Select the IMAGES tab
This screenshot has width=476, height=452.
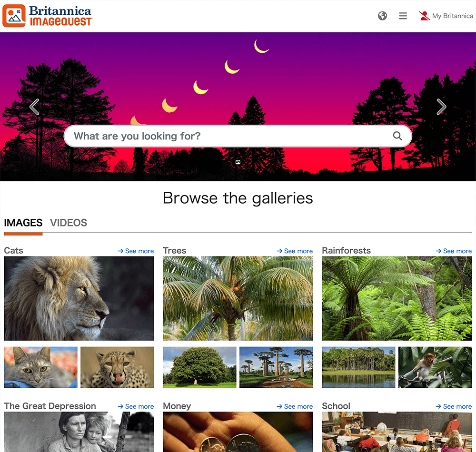click(23, 223)
